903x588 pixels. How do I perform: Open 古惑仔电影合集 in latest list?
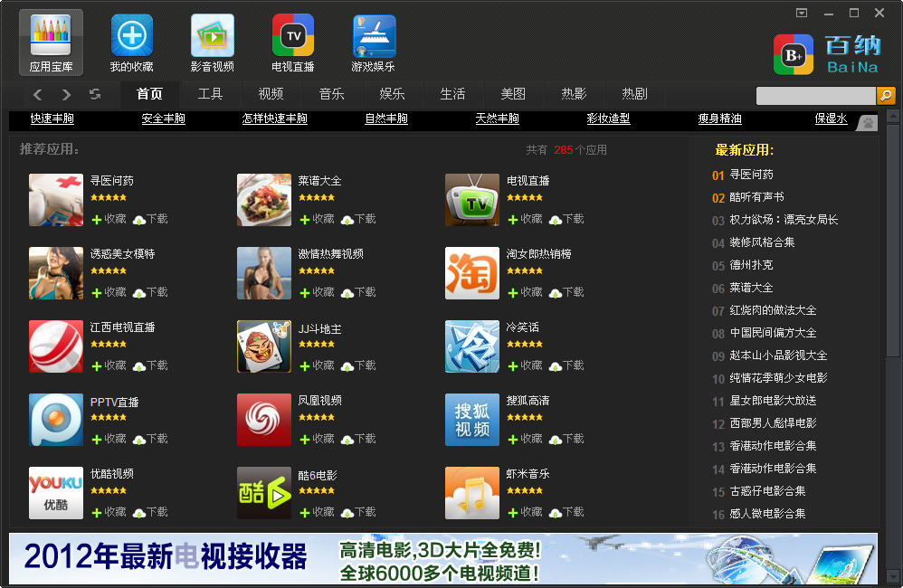coord(767,491)
